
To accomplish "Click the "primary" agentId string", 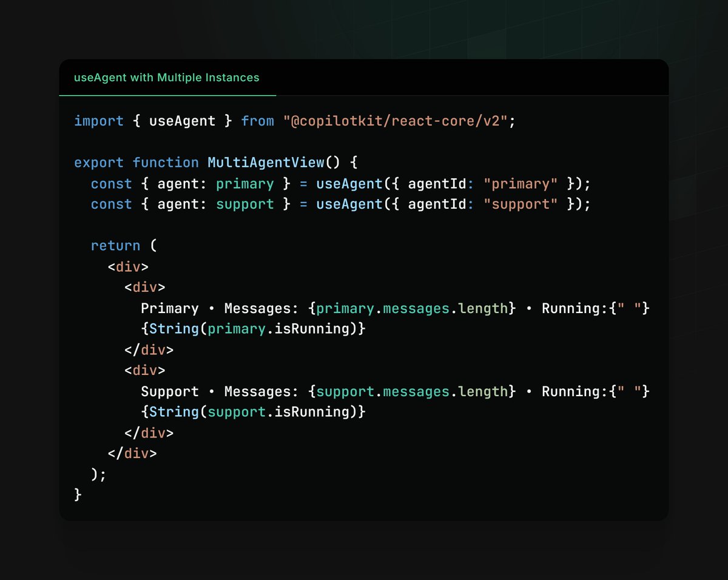I will click(521, 183).
